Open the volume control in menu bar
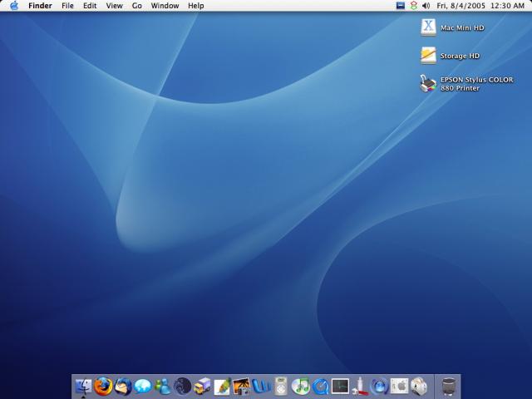The image size is (532, 399). (x=426, y=6)
